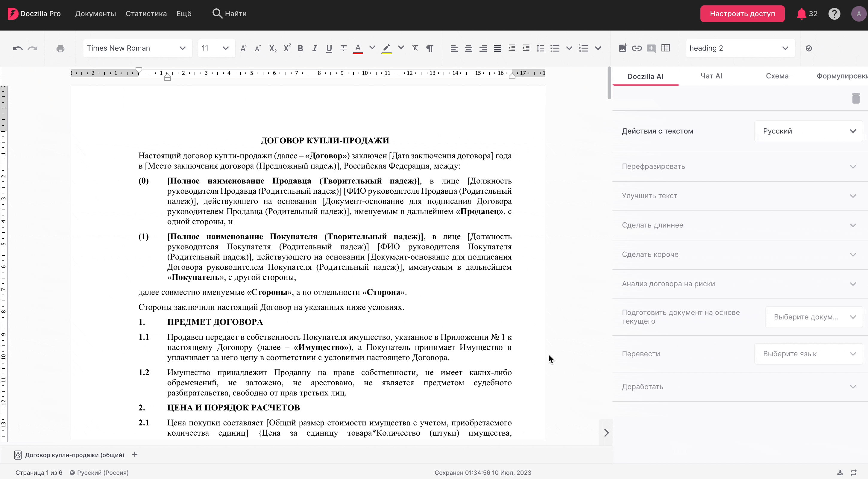Apply superscript formatting
This screenshot has height=479, width=868.
point(287,48)
